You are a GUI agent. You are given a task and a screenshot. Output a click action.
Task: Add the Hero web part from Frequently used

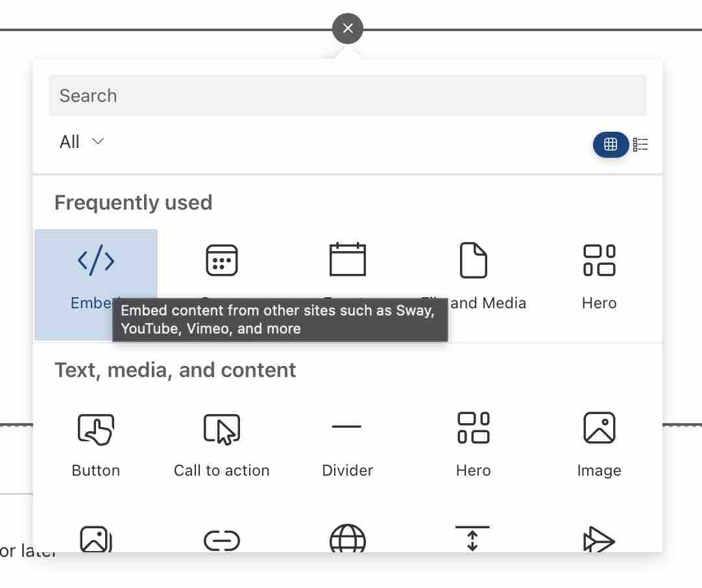[x=599, y=260]
